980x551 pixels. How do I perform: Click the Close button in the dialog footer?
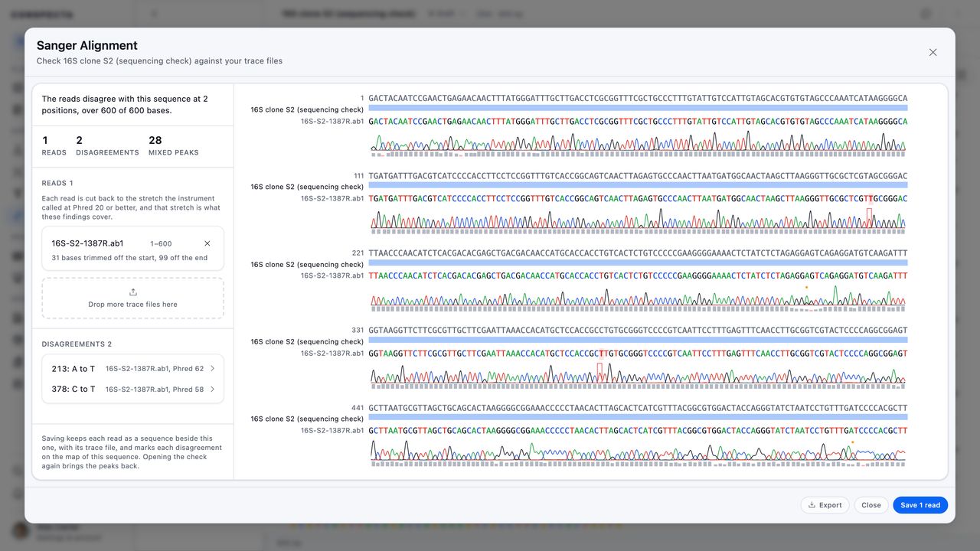871,505
